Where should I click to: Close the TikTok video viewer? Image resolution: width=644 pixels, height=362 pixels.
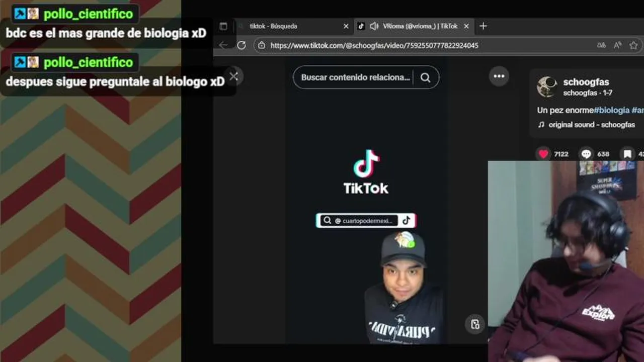233,76
